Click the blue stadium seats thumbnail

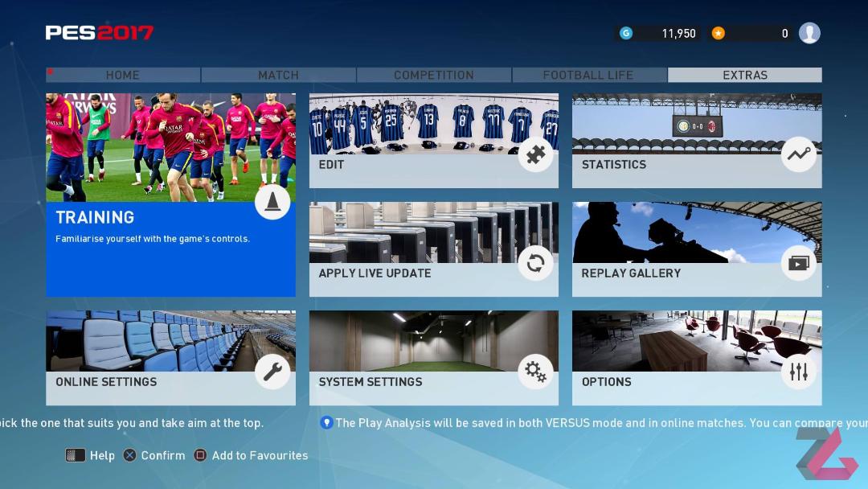pyautogui.click(x=170, y=340)
